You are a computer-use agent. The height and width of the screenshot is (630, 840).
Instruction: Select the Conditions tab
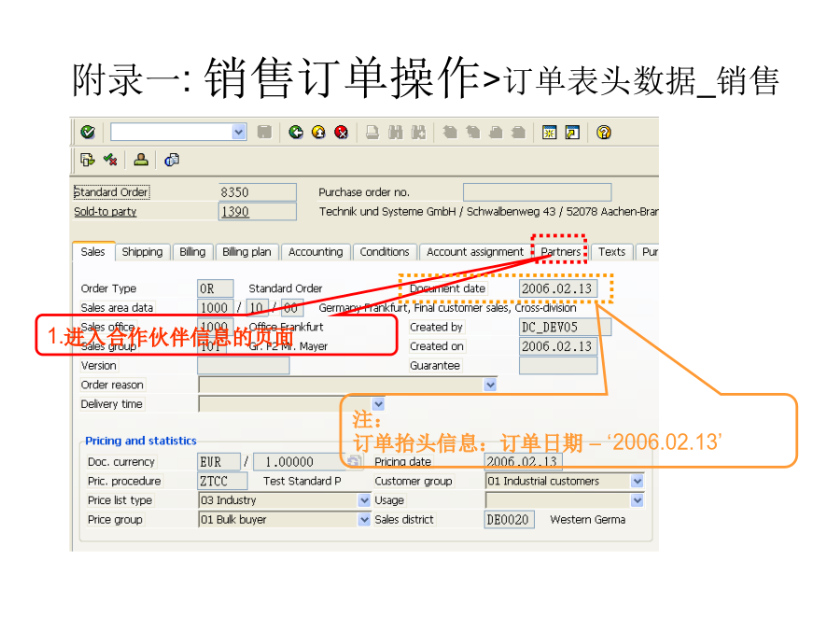(x=385, y=252)
